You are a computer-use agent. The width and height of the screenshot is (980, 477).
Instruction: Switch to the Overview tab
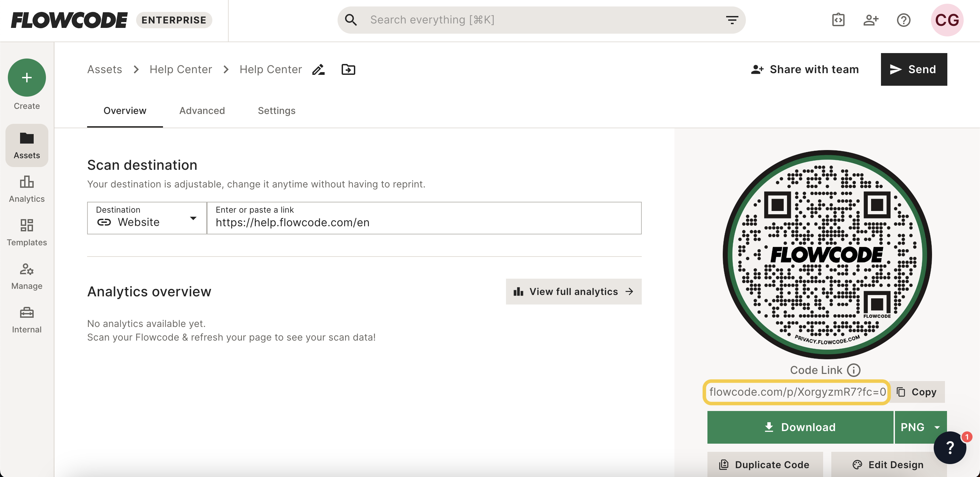[125, 111]
